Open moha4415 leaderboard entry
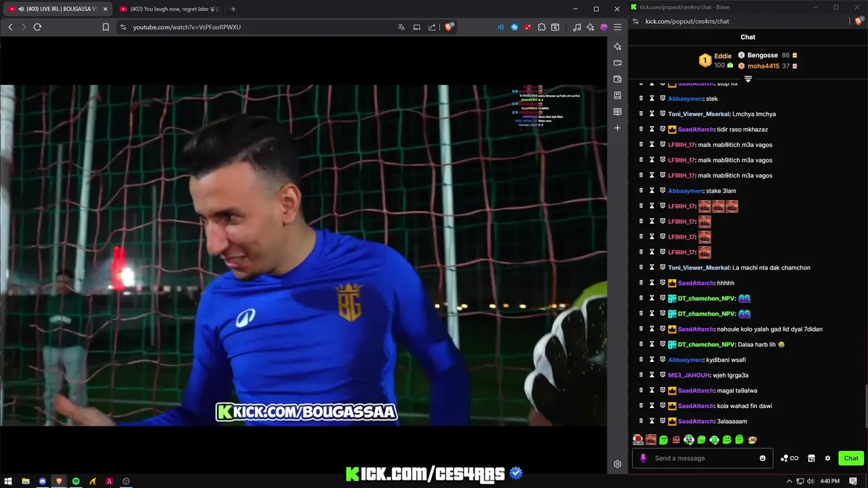Image resolution: width=868 pixels, height=488 pixels. tap(768, 66)
